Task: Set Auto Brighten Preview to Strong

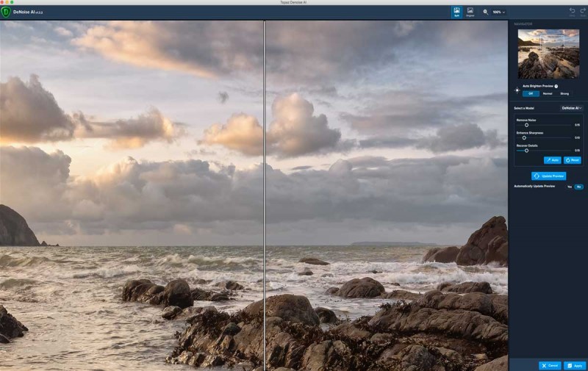Action: pos(564,93)
